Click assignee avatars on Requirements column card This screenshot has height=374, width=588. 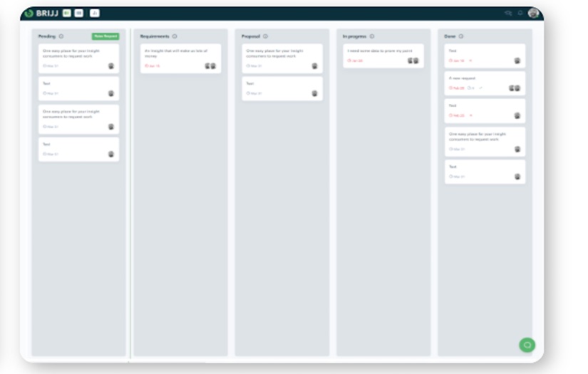coord(210,66)
